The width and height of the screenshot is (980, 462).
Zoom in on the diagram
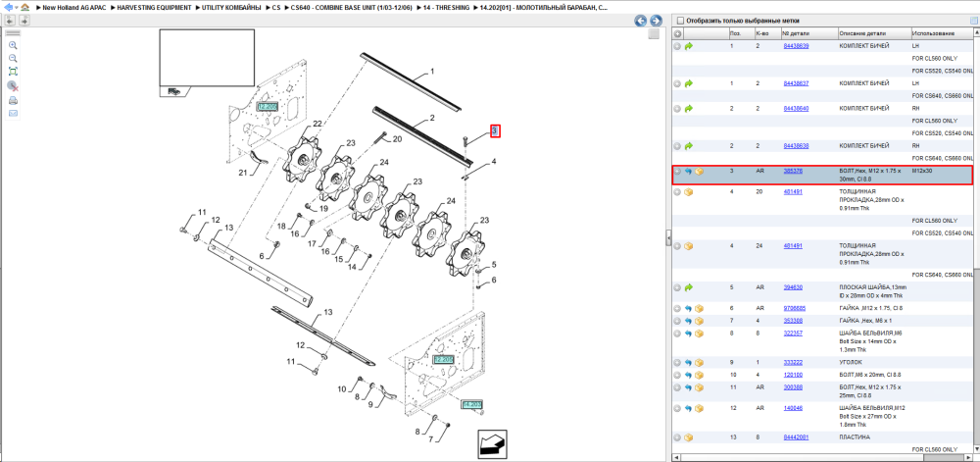coord(13,46)
